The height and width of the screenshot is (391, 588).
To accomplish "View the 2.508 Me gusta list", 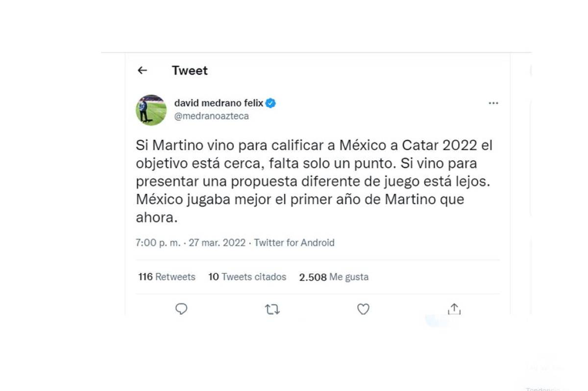I will click(x=334, y=277).
